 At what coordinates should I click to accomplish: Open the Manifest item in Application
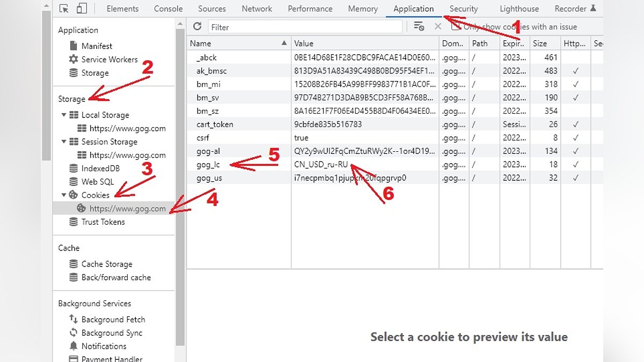[x=97, y=46]
